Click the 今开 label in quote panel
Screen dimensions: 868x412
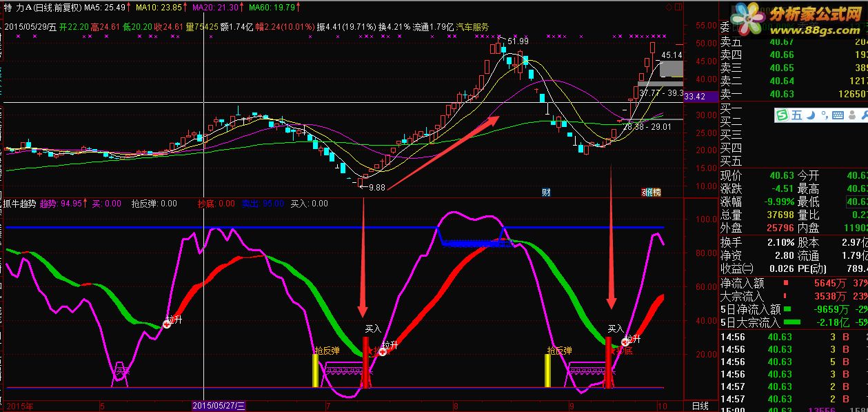[809, 175]
